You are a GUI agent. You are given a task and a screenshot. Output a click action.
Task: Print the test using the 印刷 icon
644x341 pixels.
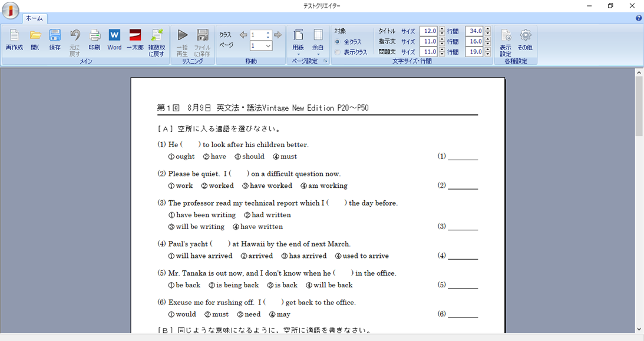click(x=94, y=39)
